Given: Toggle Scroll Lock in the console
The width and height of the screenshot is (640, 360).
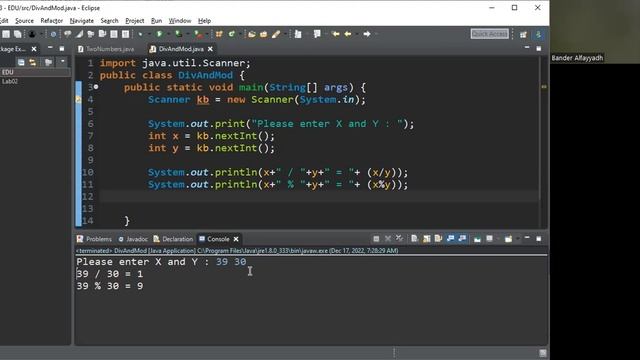Looking at the screenshot, I should point(427,239).
